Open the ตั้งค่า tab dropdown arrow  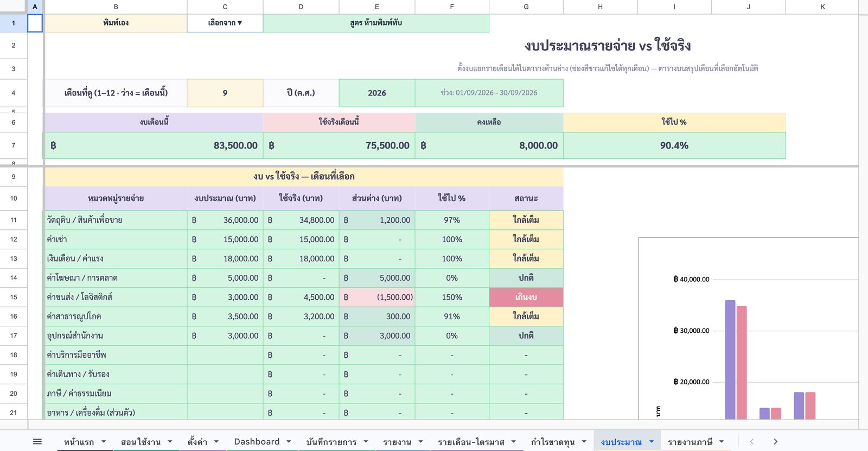point(216,442)
